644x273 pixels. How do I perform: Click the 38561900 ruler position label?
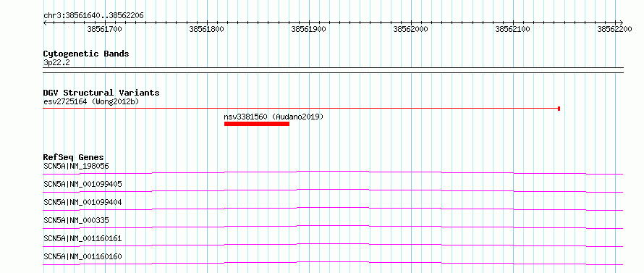point(308,29)
